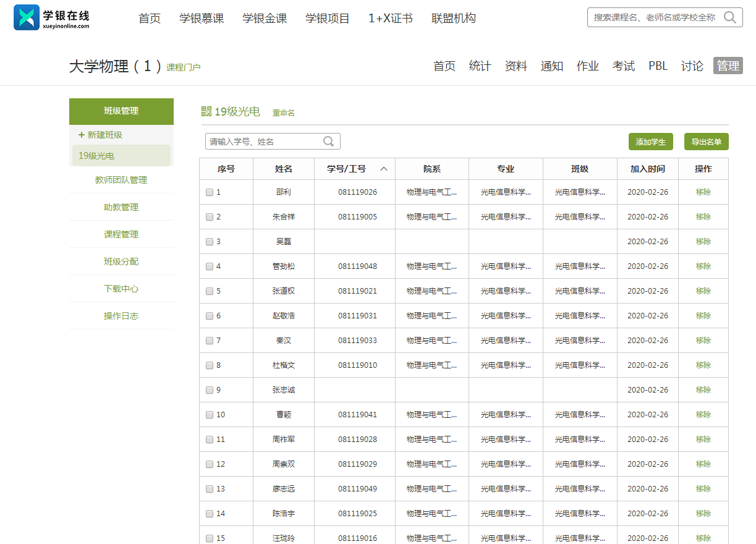Click the top search magnifier icon
756x544 pixels.
(729, 17)
